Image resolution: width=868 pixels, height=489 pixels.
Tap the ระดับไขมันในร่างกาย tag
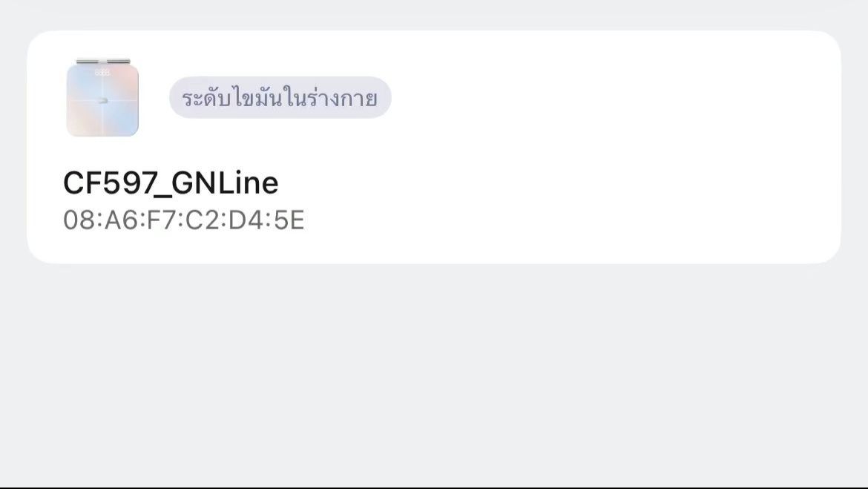280,98
